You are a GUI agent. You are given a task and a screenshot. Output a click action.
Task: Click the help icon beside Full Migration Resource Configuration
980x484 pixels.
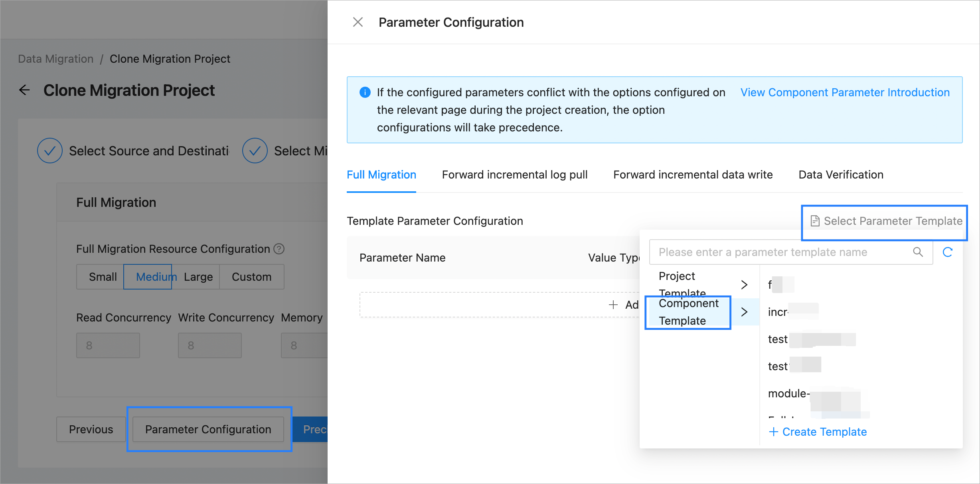click(279, 249)
